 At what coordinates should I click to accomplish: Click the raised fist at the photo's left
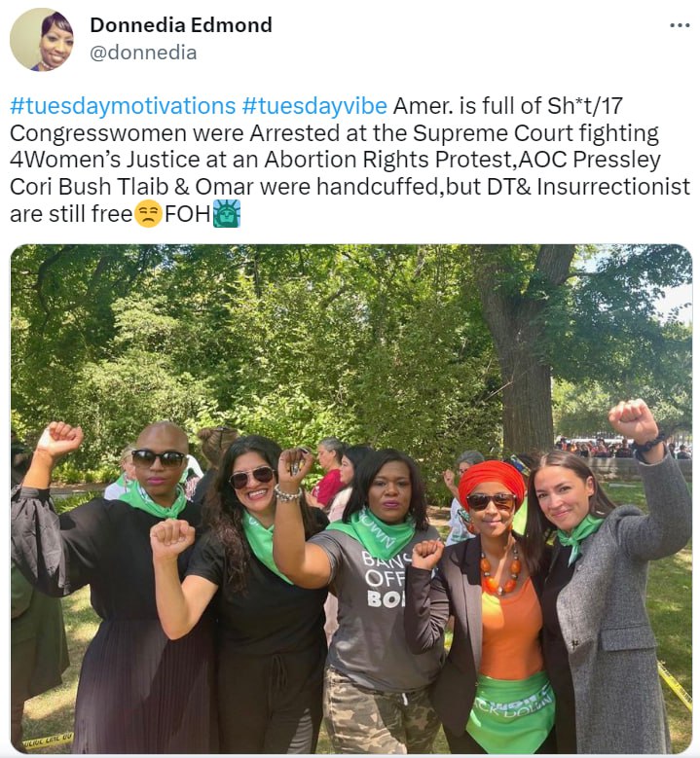(61, 439)
